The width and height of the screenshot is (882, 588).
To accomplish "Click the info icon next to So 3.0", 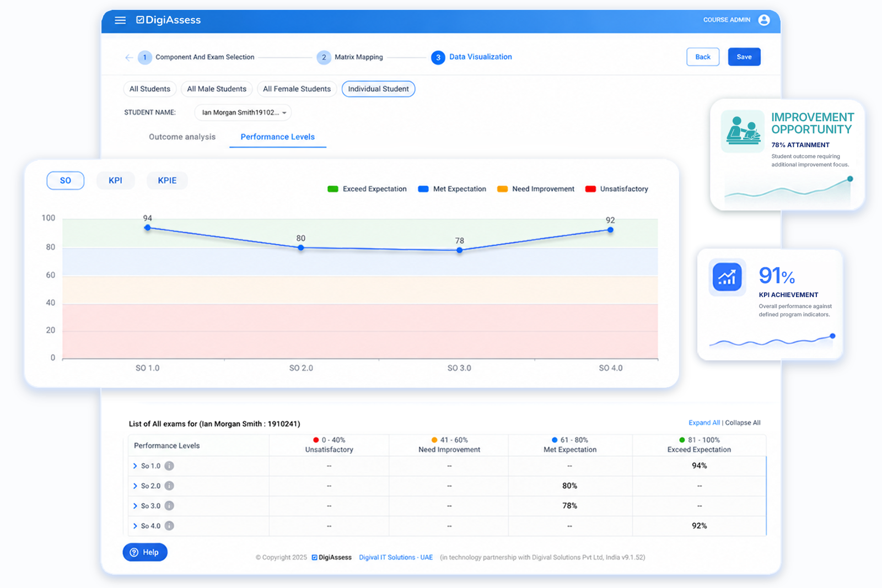I will [169, 506].
